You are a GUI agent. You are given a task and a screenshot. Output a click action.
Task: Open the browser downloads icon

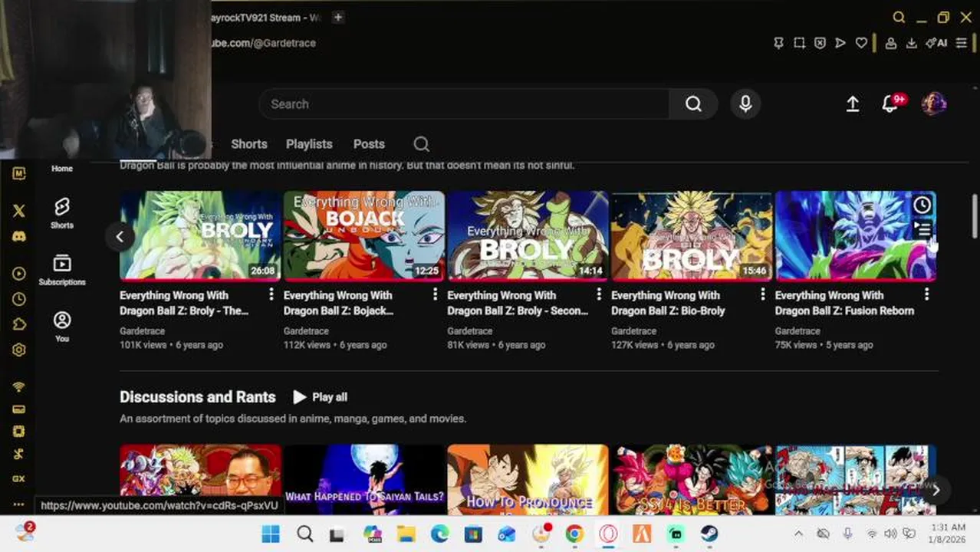coord(912,43)
